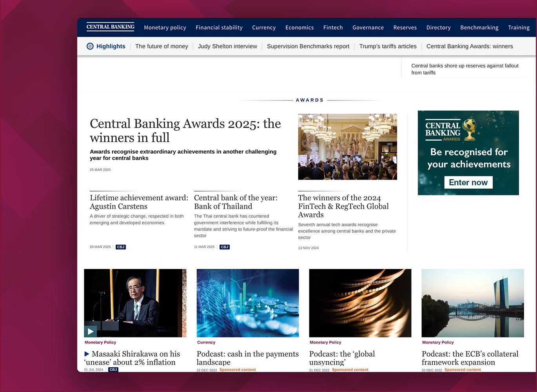This screenshot has height=392, width=537.
Task: Click the ECB building podcast thumbnail
Action: point(472,303)
